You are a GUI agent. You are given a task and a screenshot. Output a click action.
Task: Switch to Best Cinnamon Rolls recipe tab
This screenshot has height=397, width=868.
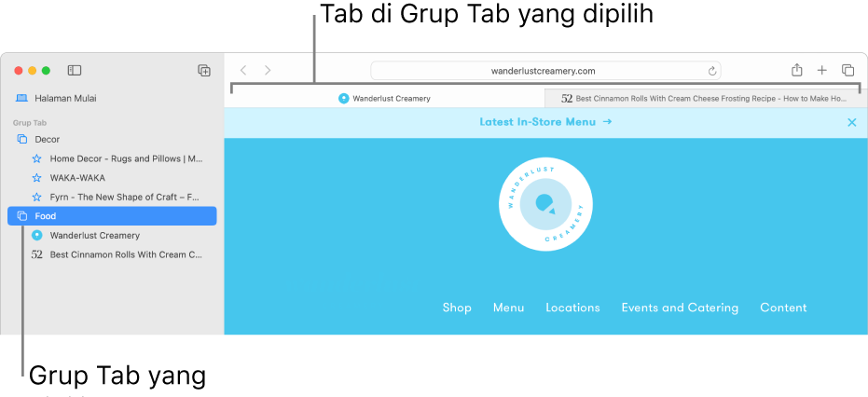click(x=704, y=99)
